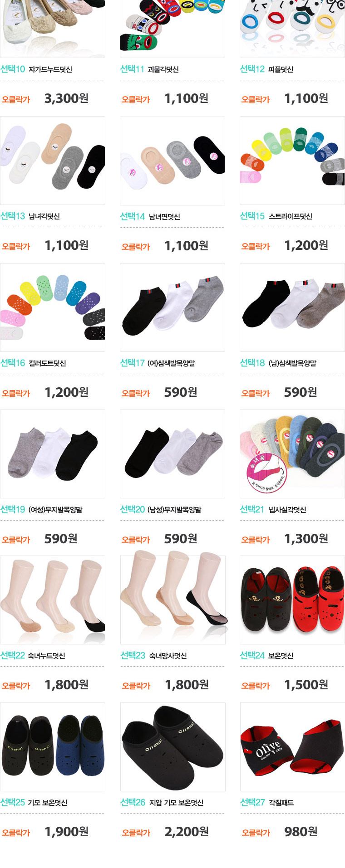Click the 선택12 피플덧신 product title
The height and width of the screenshot is (868, 345).
266,69
